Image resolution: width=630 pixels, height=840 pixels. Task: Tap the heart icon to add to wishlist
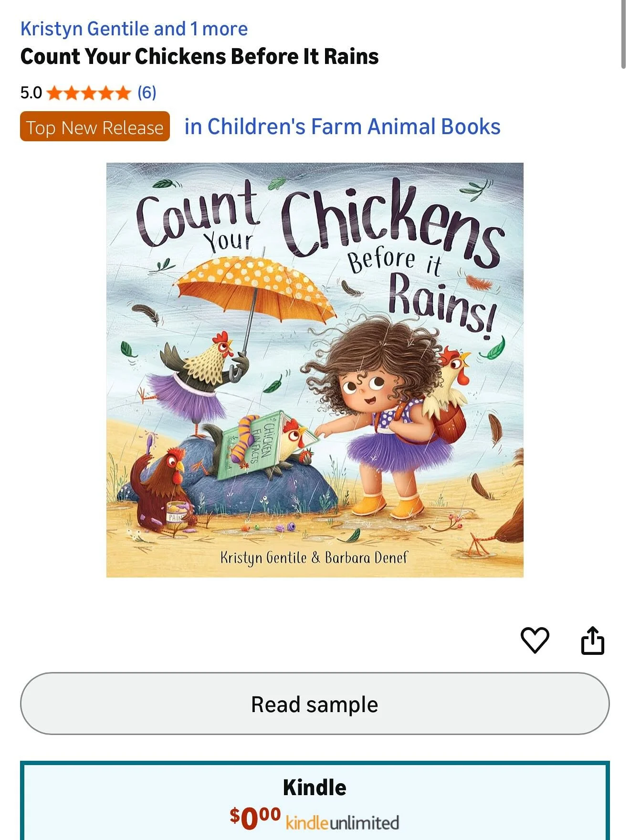(x=535, y=640)
